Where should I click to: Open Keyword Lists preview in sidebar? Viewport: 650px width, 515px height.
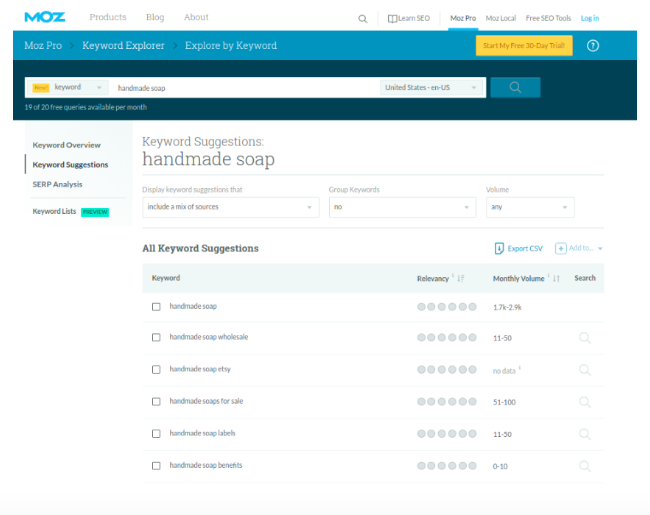tap(70, 211)
